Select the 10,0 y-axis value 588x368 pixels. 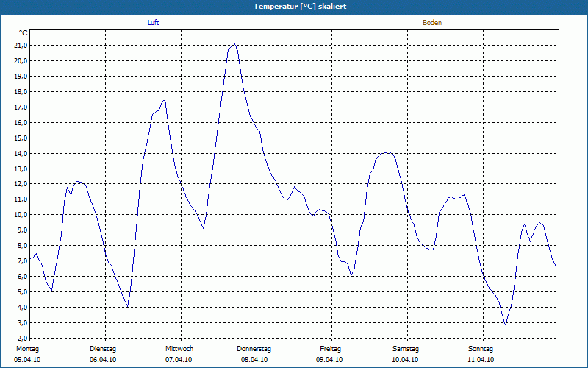pos(21,215)
